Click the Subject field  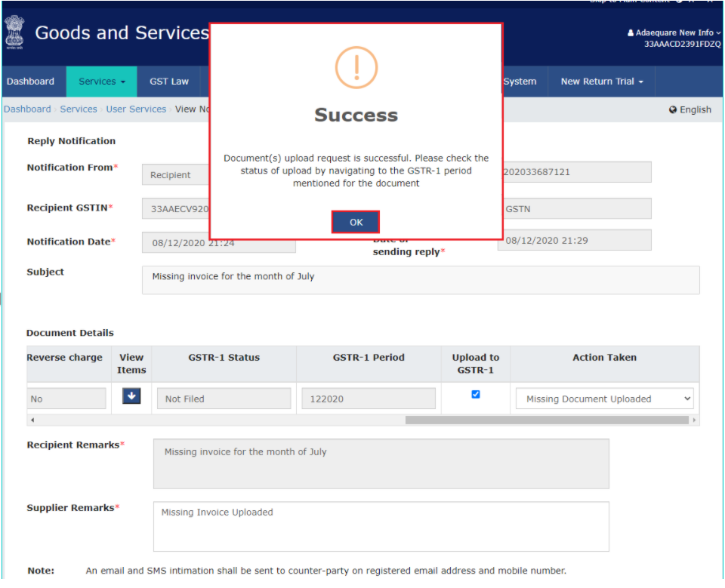tap(421, 280)
